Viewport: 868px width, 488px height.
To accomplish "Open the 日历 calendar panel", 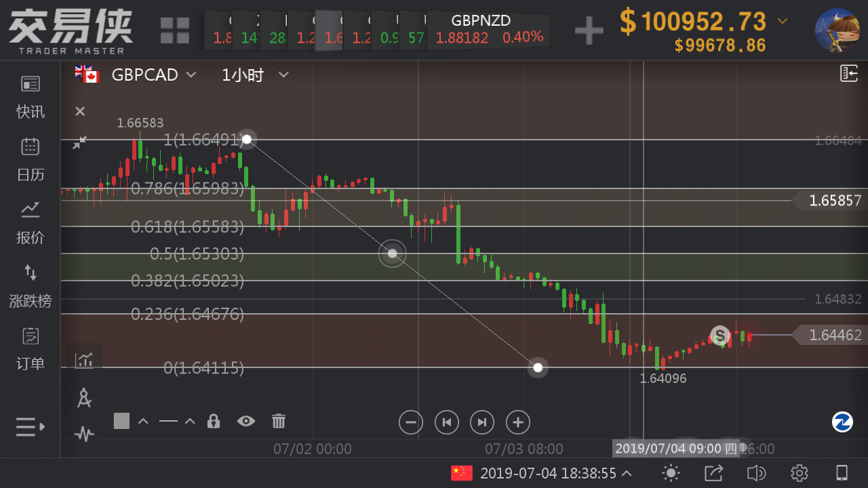I will [x=31, y=159].
